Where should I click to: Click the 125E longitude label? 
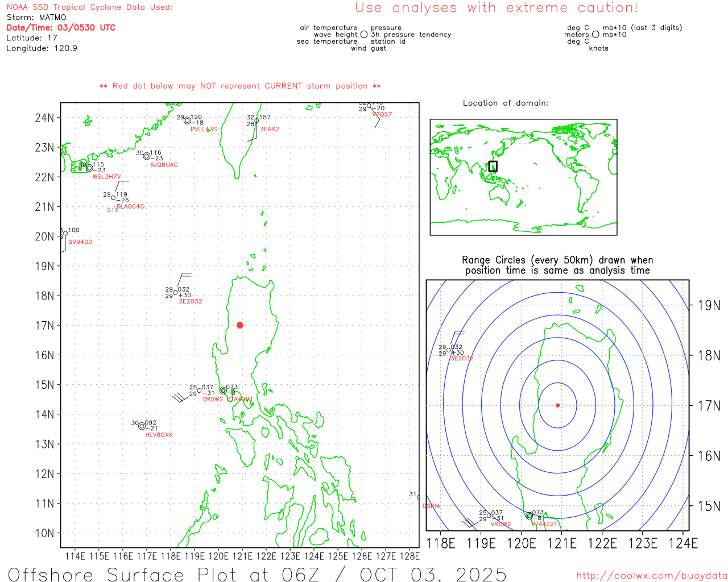click(338, 556)
